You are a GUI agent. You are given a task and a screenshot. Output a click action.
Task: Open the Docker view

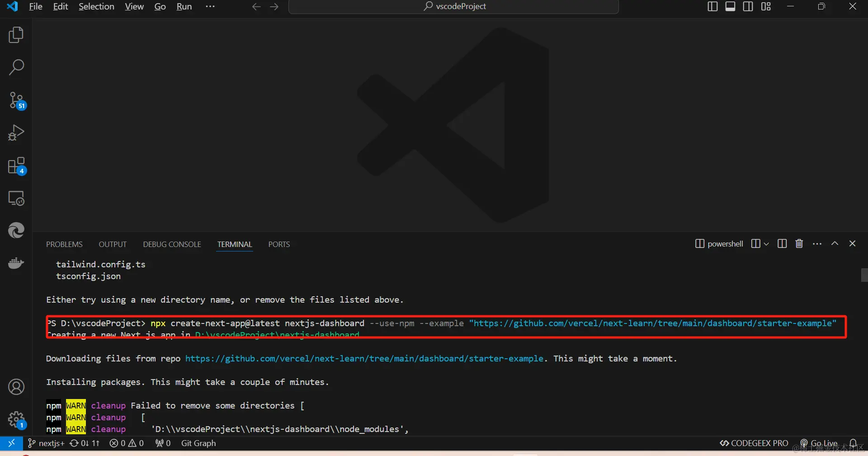coord(16,263)
